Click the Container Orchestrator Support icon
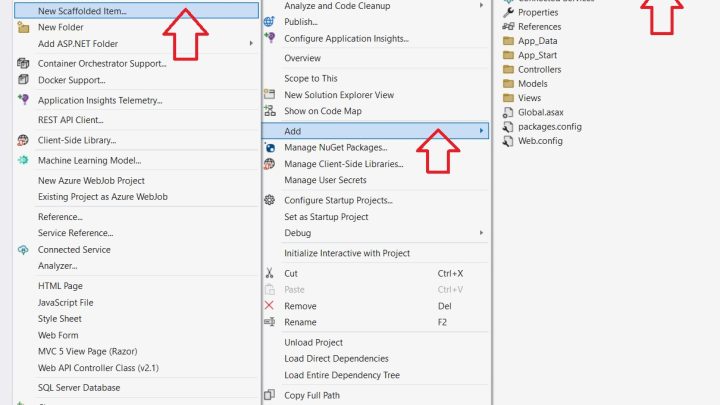720x405 pixels. 23,63
